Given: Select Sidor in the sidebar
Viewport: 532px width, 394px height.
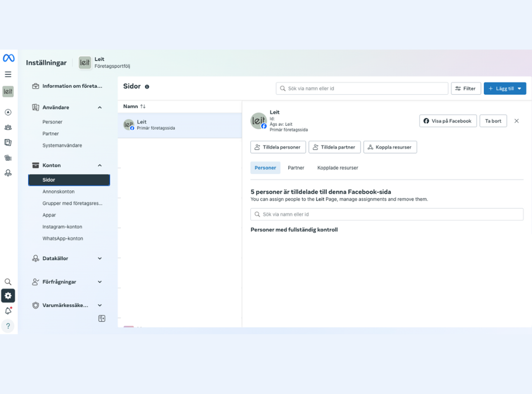Looking at the screenshot, I should [69, 180].
